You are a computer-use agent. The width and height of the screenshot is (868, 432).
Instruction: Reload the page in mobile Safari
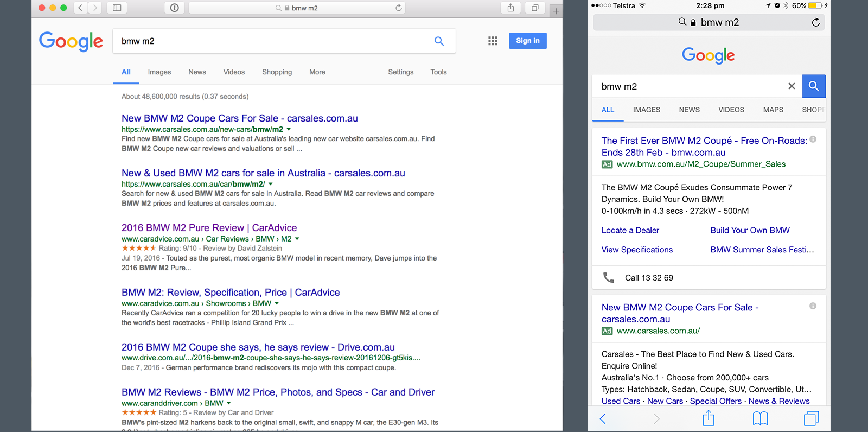pos(815,22)
